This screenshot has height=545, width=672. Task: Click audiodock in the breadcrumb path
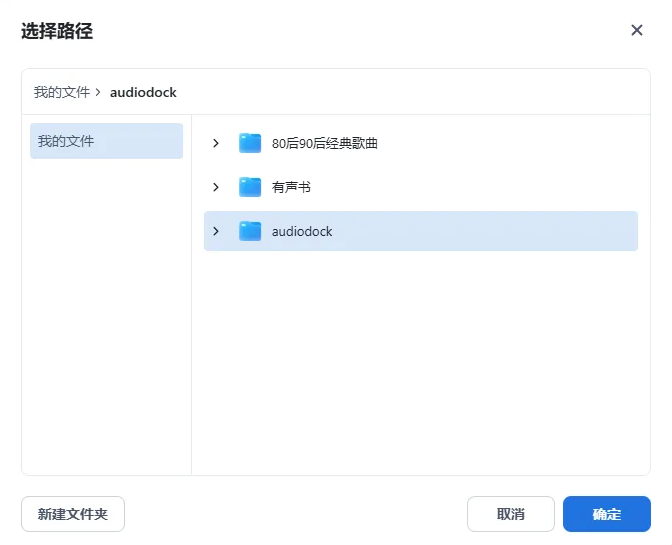143,92
